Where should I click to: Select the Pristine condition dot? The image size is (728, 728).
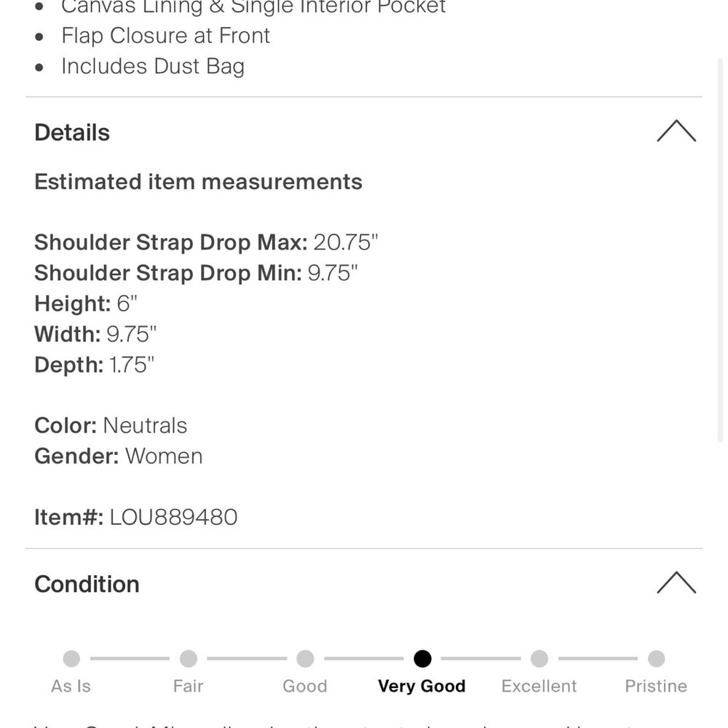656,659
